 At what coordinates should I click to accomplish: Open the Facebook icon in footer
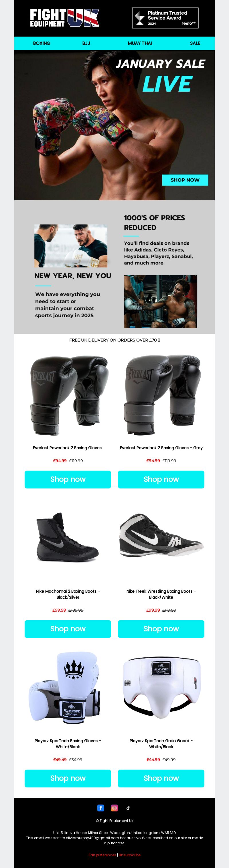click(x=100, y=808)
